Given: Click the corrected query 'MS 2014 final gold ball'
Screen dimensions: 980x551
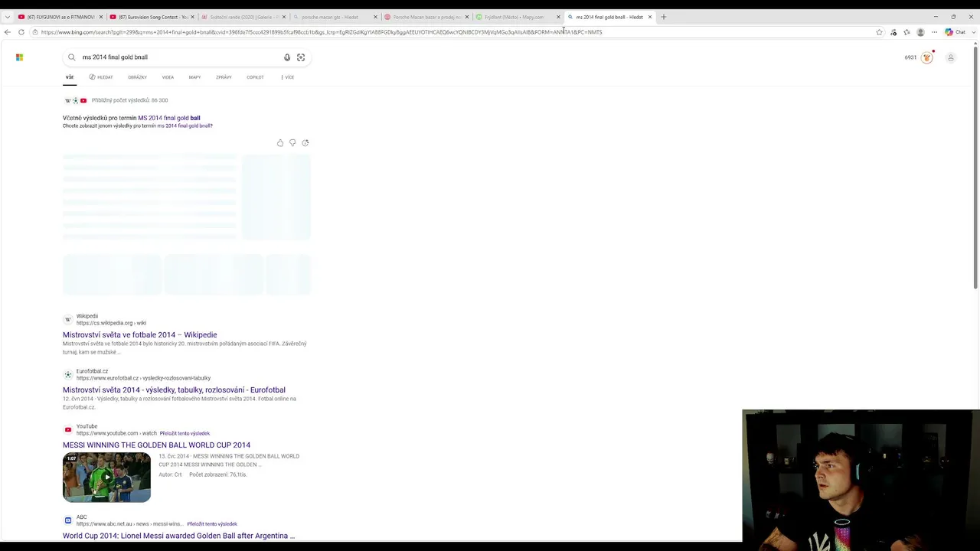Looking at the screenshot, I should (x=169, y=118).
